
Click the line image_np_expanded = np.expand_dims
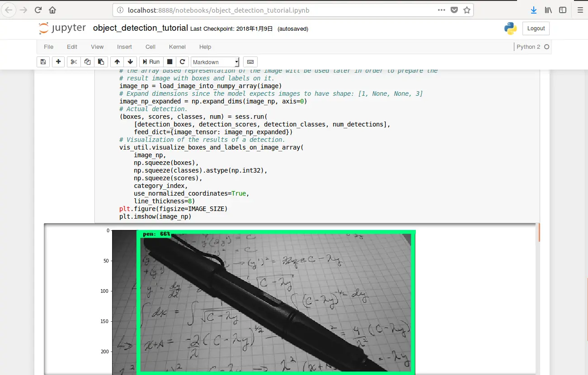pos(213,101)
